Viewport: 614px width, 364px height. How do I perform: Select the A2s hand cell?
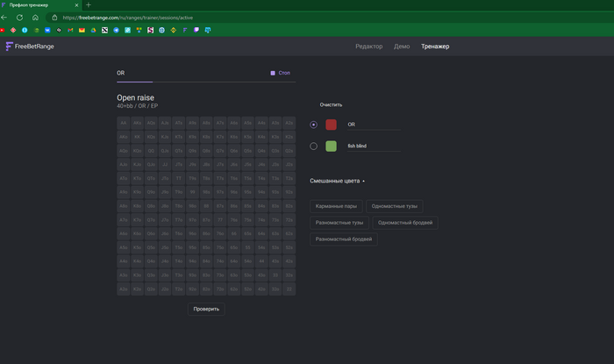pos(289,123)
